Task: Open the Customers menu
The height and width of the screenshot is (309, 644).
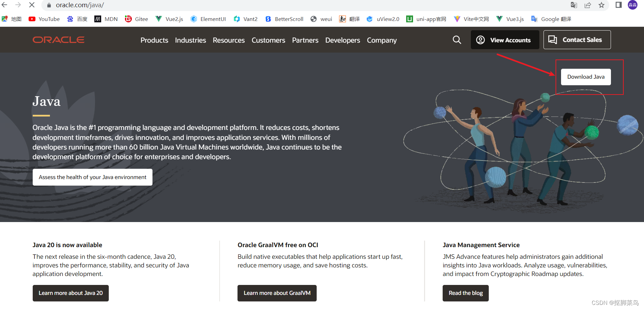Action: coord(268,40)
